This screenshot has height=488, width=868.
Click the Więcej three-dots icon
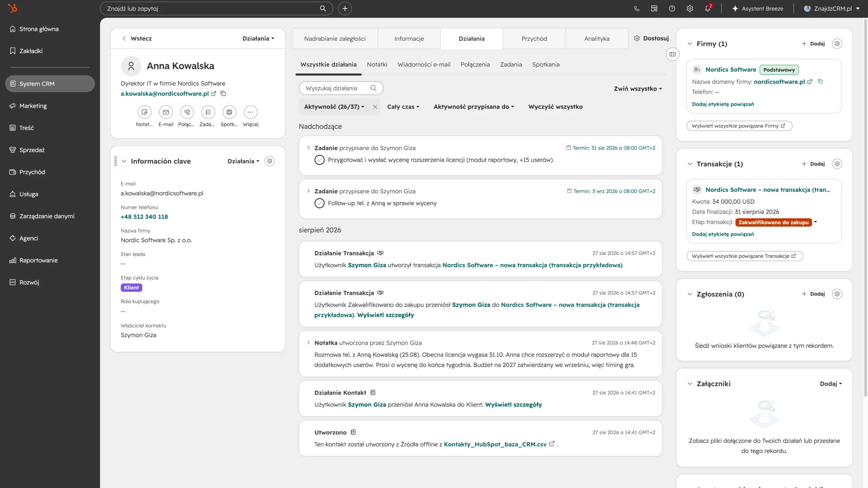tap(251, 112)
